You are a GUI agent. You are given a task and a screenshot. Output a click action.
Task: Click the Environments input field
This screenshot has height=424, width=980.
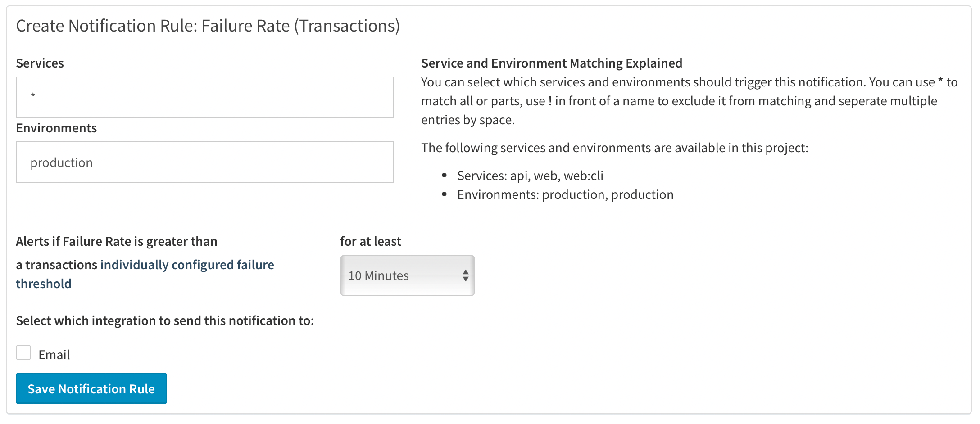[205, 162]
